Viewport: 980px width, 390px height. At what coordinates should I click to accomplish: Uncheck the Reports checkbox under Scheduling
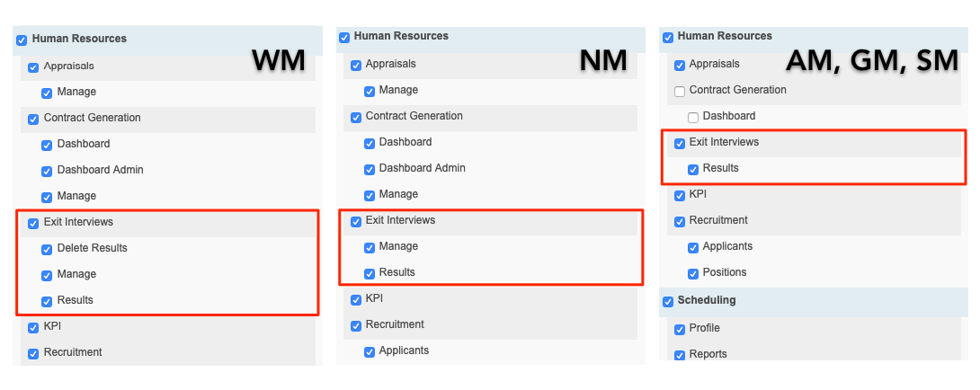[680, 356]
